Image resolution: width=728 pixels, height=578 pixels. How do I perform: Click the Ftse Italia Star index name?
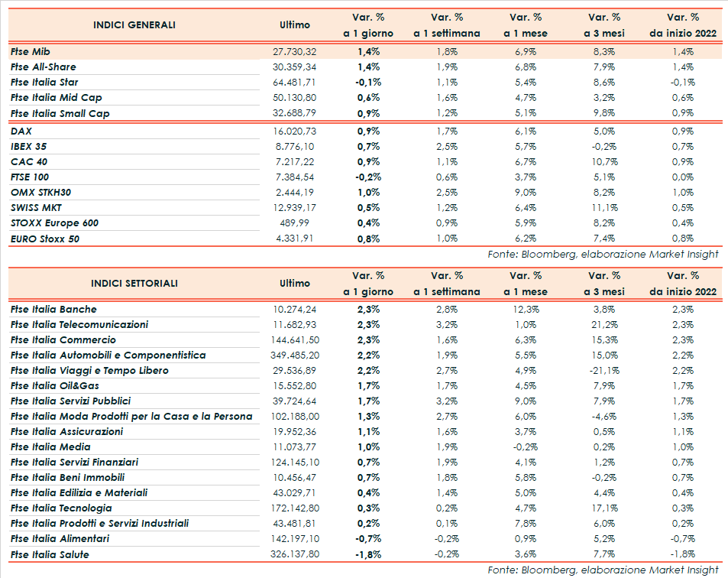click(44, 82)
